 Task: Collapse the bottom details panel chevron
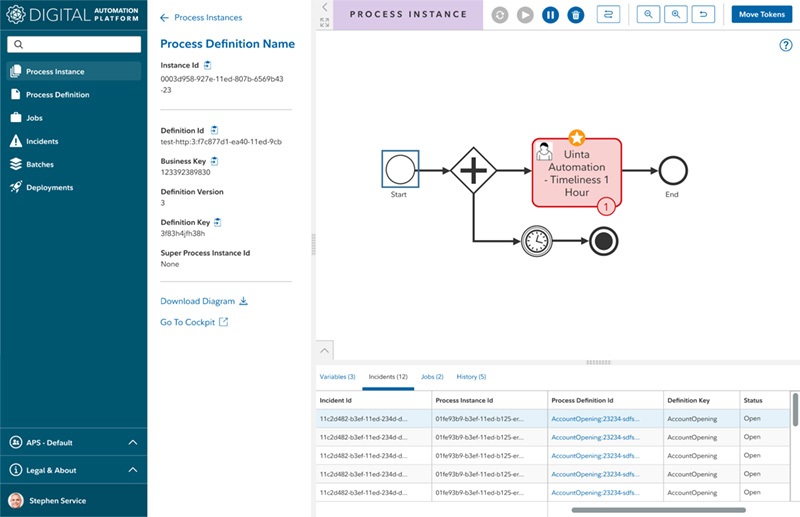click(325, 351)
